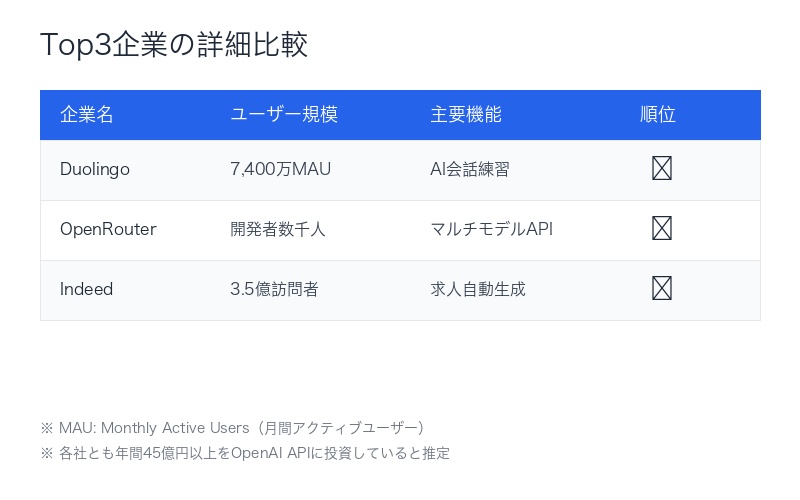Click the マルチモデルAPI feature cell
800x500 pixels.
pyautogui.click(x=491, y=230)
